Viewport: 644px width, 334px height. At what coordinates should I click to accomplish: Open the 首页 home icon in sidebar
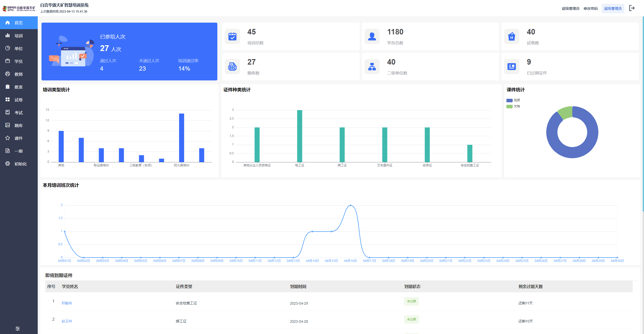pyautogui.click(x=8, y=23)
